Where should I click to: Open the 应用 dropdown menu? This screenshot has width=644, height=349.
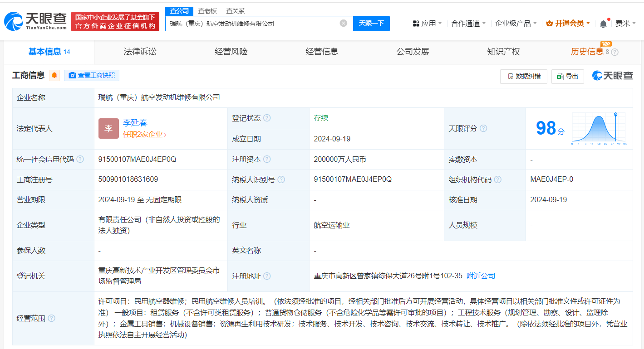pos(427,23)
